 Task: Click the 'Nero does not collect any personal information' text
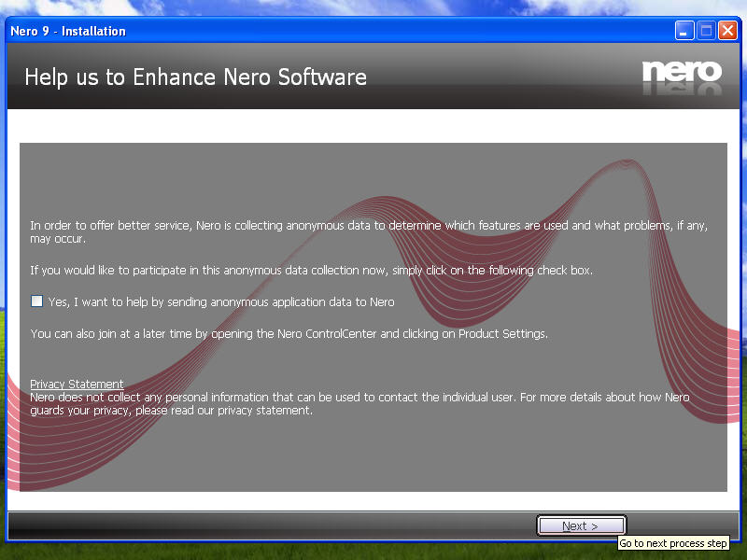359,404
